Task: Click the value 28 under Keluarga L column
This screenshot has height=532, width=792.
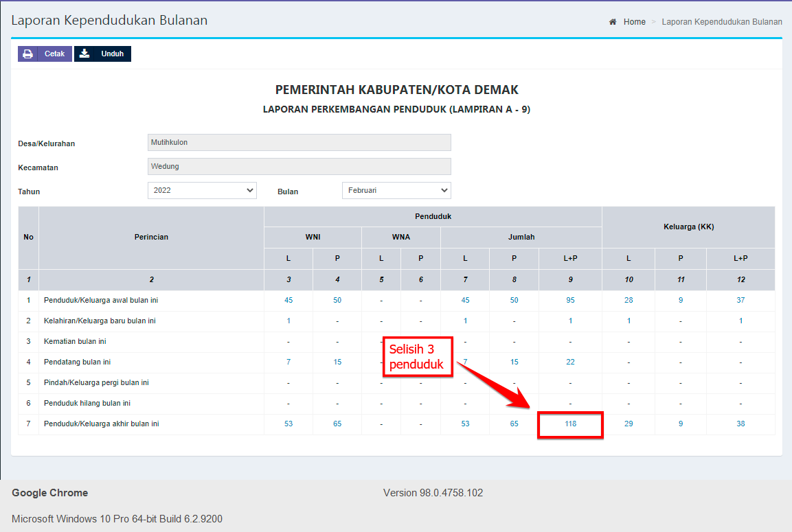Action: click(628, 300)
